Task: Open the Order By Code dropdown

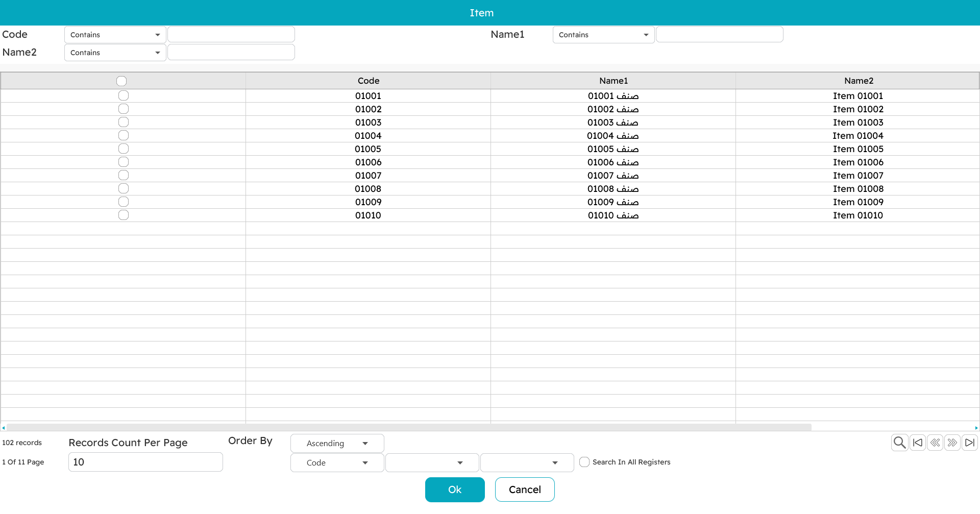Action: (x=337, y=462)
